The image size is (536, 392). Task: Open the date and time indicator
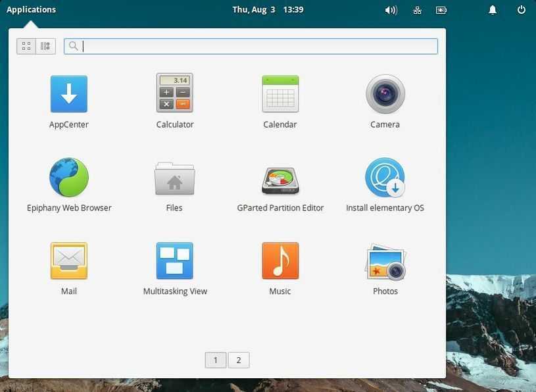(268, 10)
